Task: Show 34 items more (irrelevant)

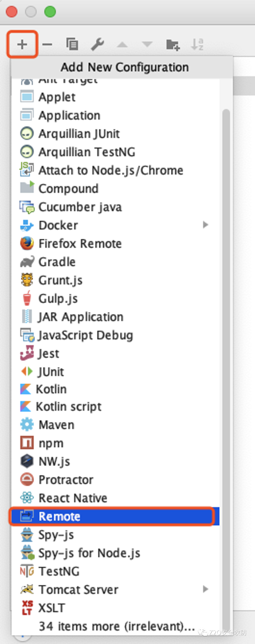Action: (117, 626)
